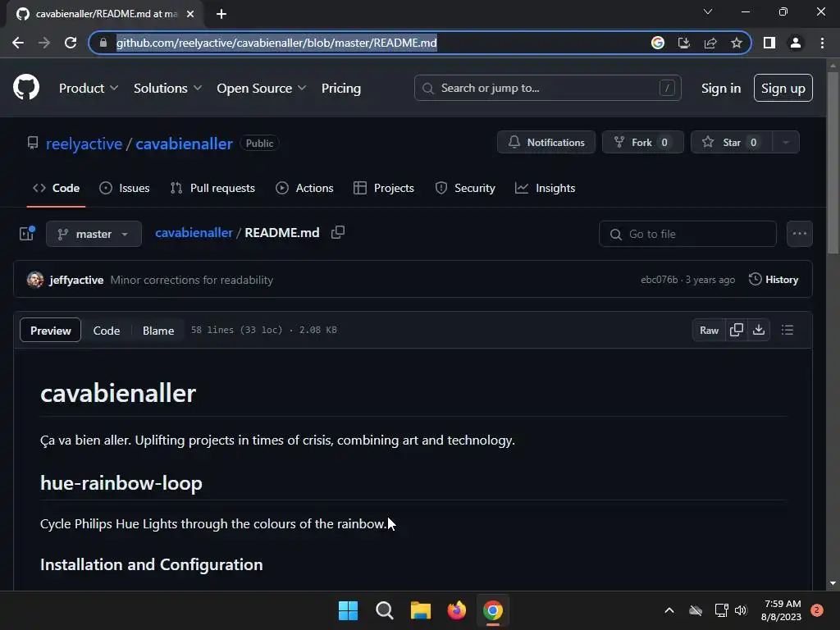Open commit History
Screen dimensions: 840x630
[x=774, y=279]
